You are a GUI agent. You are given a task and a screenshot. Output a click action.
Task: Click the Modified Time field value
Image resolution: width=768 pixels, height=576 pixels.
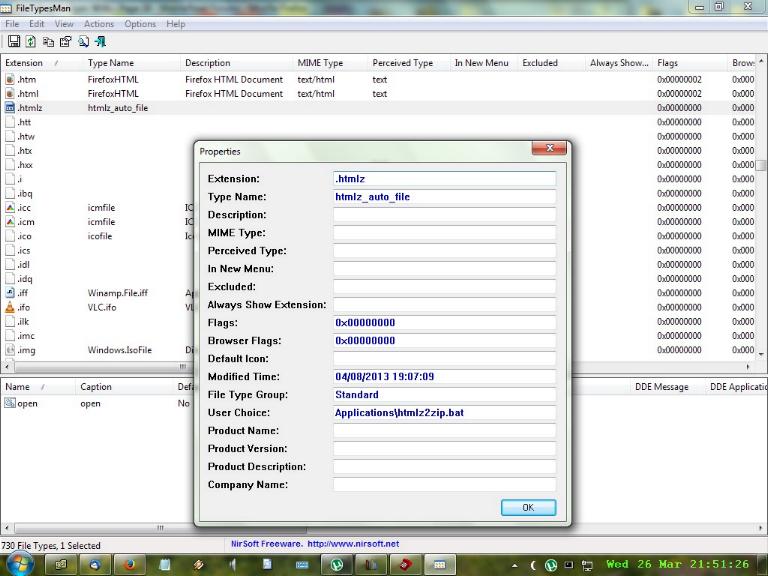pos(444,377)
